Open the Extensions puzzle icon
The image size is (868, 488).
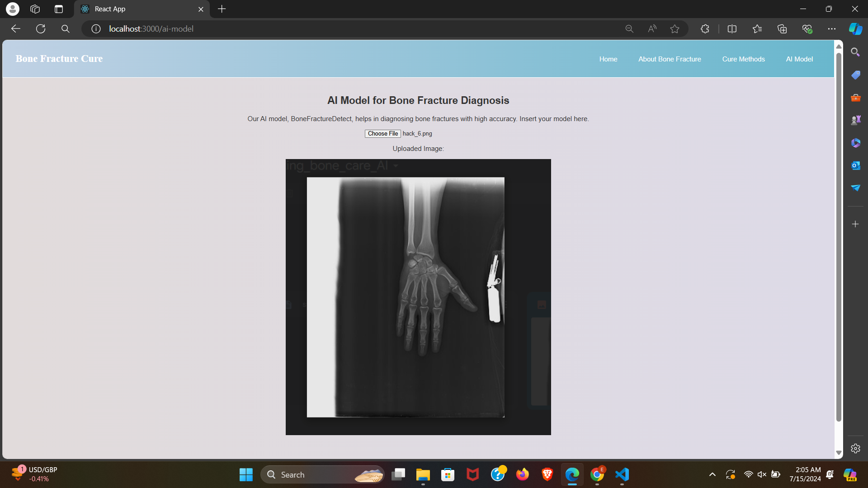click(x=705, y=29)
